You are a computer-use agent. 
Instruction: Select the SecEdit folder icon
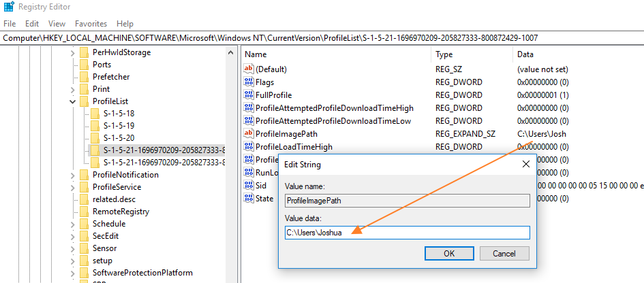85,236
